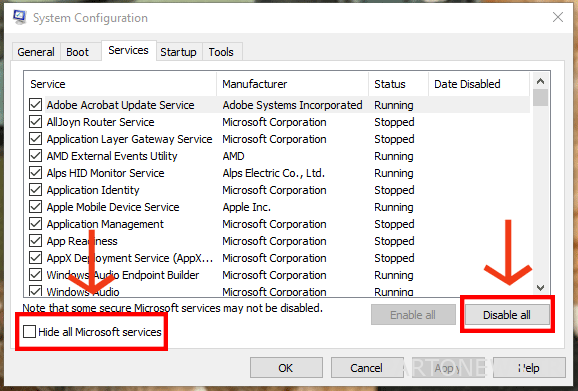Open the Startup tab
This screenshot has width=578, height=391.
178,52
